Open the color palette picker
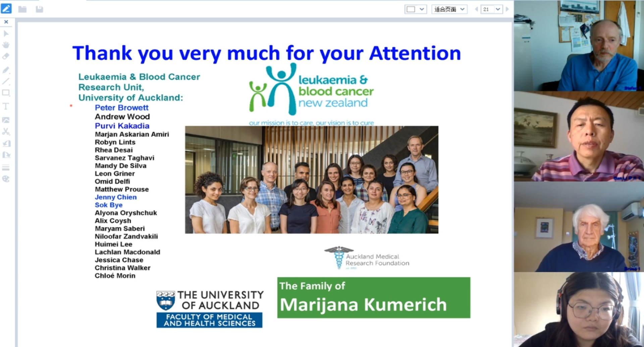 6,179
